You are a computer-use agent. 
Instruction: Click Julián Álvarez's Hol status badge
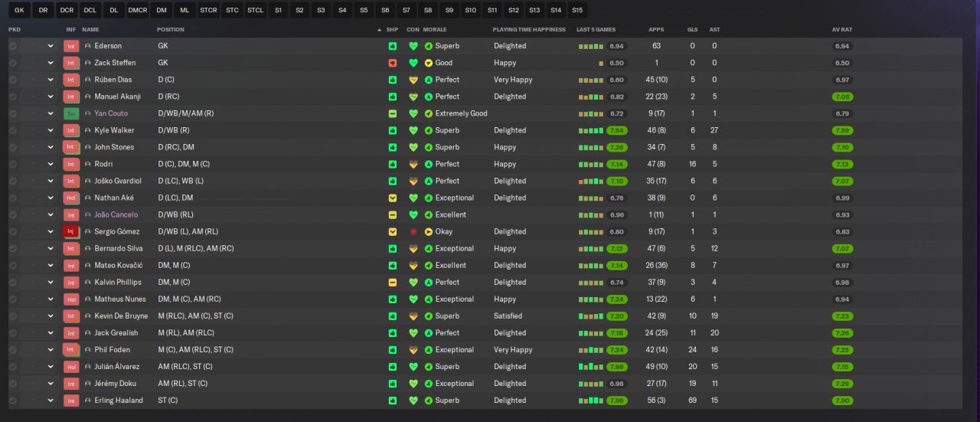pyautogui.click(x=71, y=367)
